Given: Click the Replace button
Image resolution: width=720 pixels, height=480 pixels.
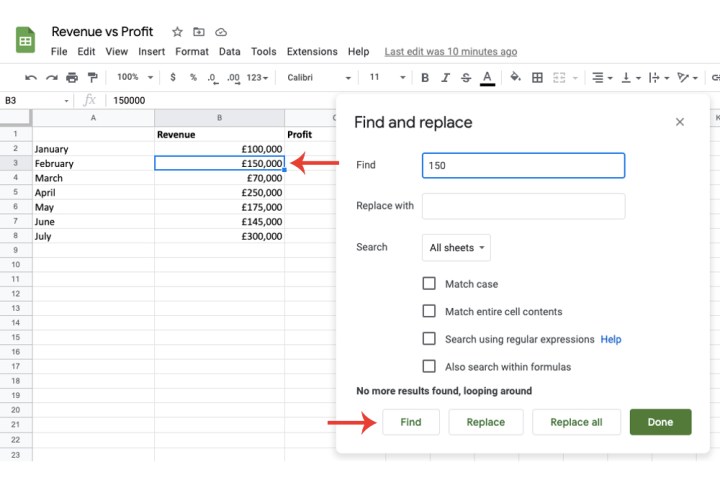Looking at the screenshot, I should 486,422.
